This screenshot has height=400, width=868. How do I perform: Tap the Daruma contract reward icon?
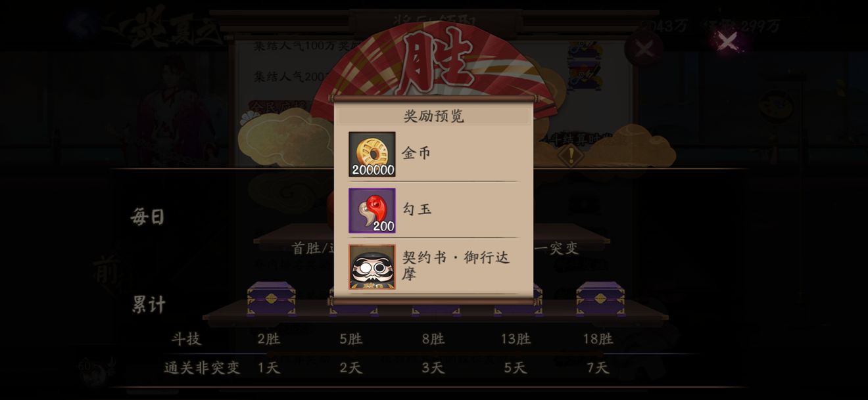tap(372, 267)
